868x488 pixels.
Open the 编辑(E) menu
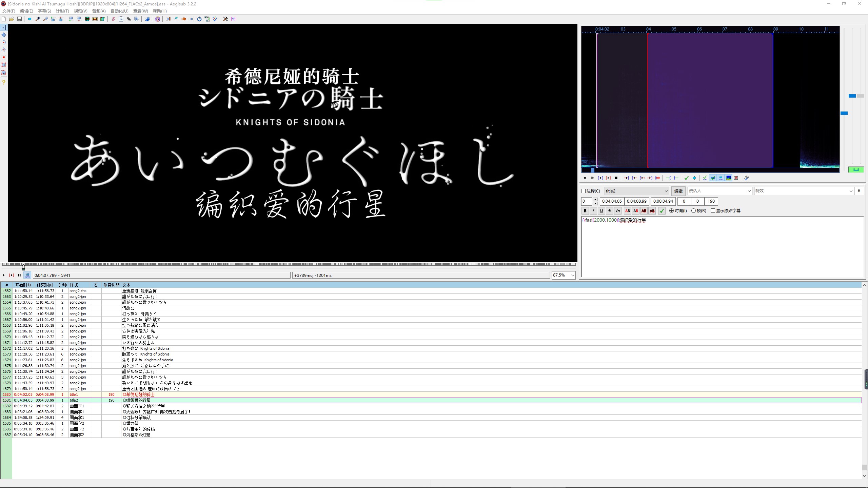(x=26, y=11)
